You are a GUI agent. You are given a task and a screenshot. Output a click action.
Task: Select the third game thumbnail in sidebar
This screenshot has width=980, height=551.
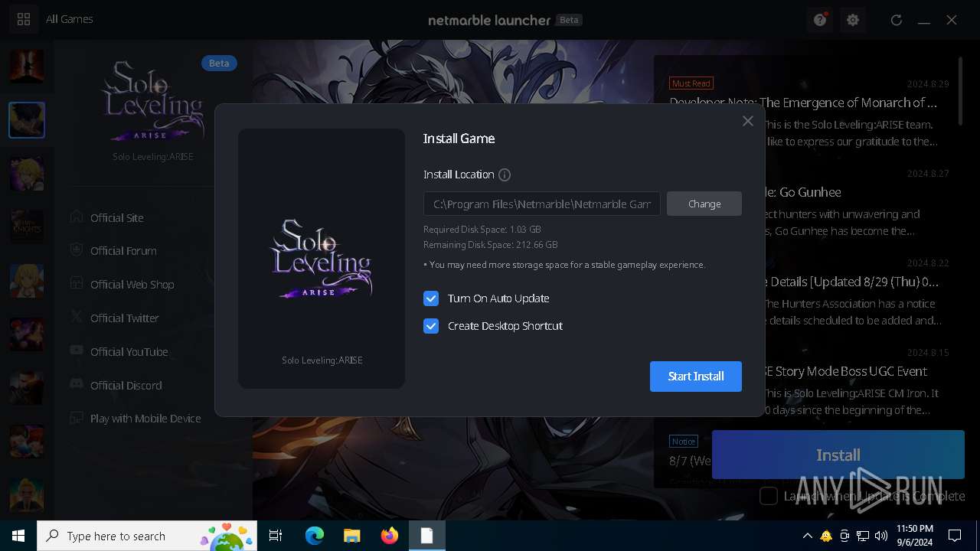coord(27,174)
